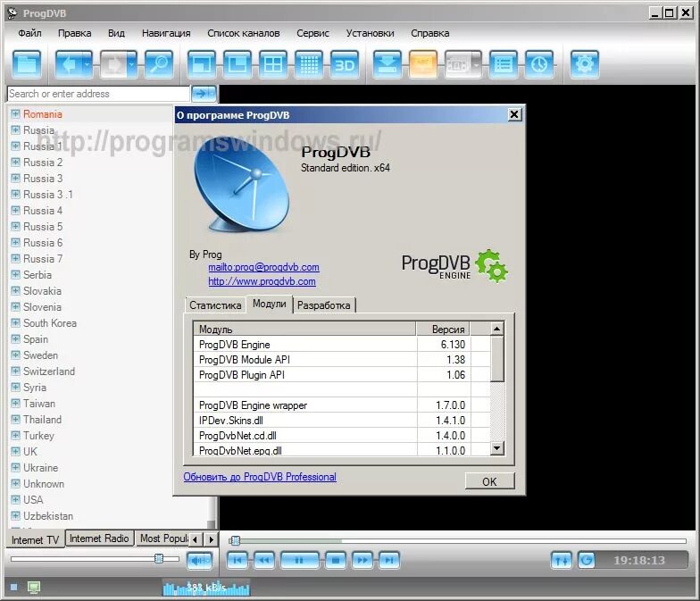This screenshot has height=601, width=700.
Task: Open the Установки menu
Action: (370, 34)
